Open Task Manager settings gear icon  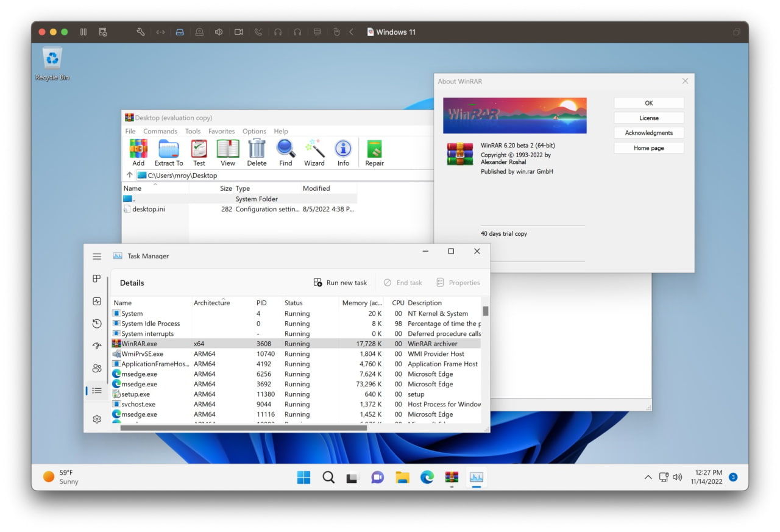click(x=96, y=419)
